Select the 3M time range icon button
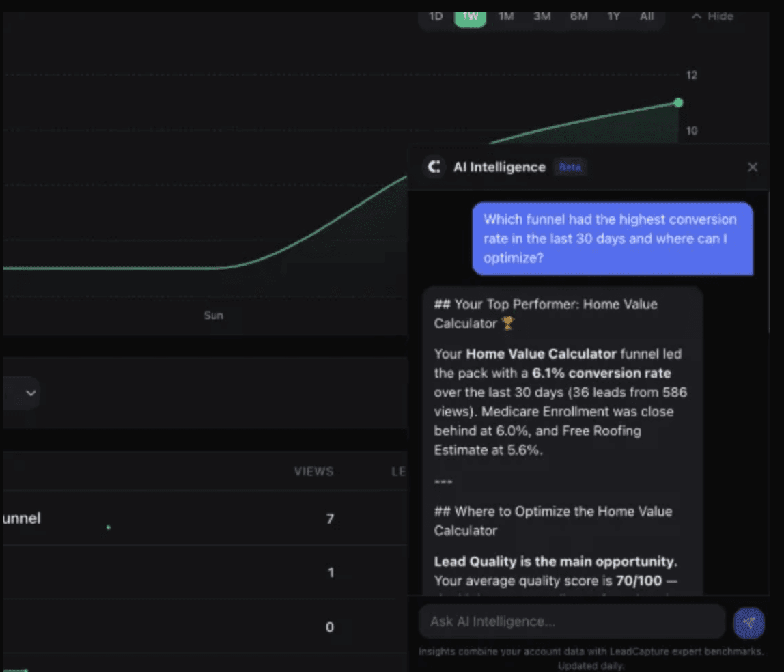This screenshot has width=784, height=672. [x=542, y=16]
